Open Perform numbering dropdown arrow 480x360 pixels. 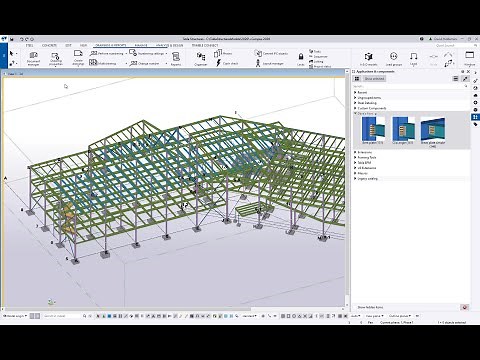(126, 53)
